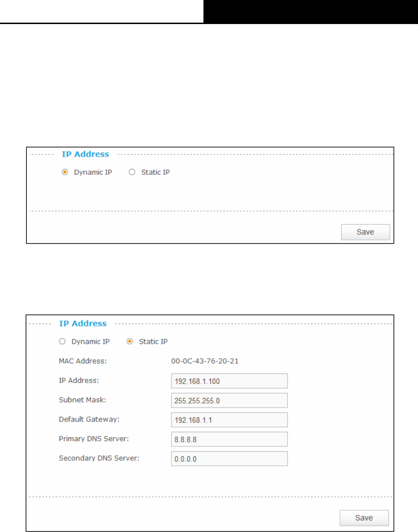This screenshot has width=418, height=532.
Task: Click the 'Primary DNS Server:' label
Action: [94, 439]
